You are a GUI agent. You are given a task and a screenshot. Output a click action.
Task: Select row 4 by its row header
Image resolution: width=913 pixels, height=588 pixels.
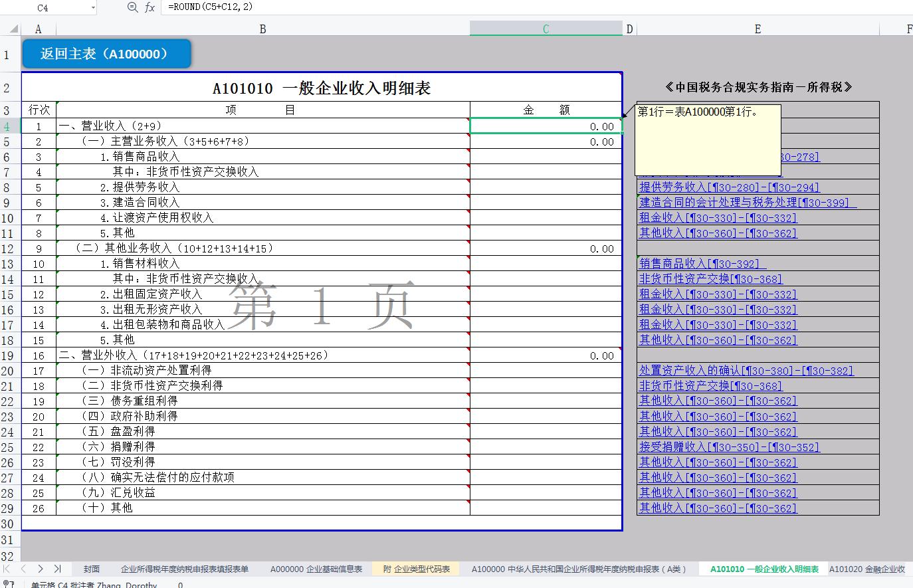(8, 126)
